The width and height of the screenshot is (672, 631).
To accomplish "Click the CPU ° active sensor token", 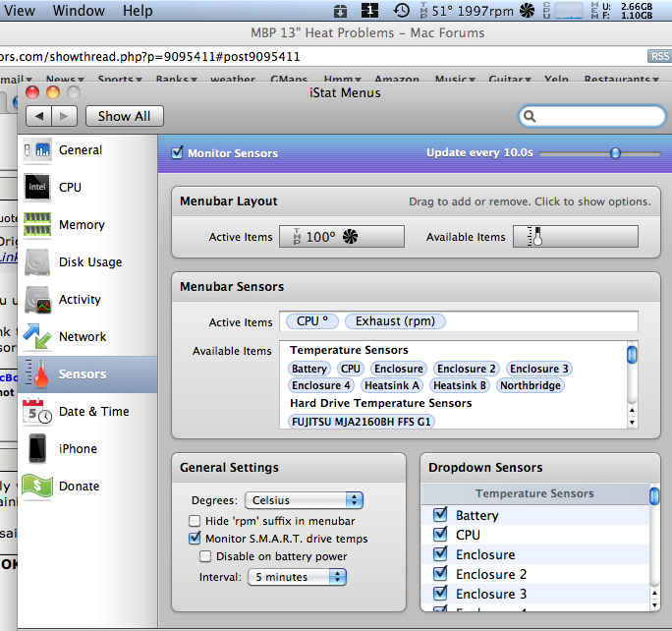I will (x=312, y=321).
